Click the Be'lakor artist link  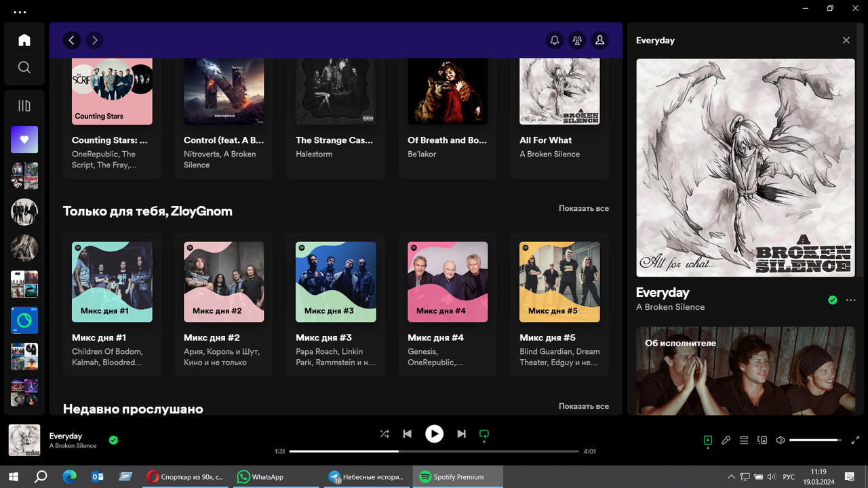[422, 155]
